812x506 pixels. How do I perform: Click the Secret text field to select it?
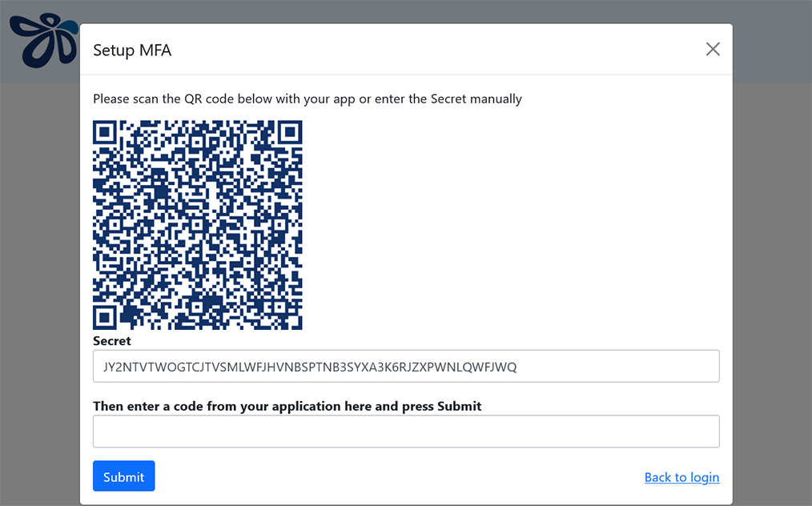[x=406, y=366]
